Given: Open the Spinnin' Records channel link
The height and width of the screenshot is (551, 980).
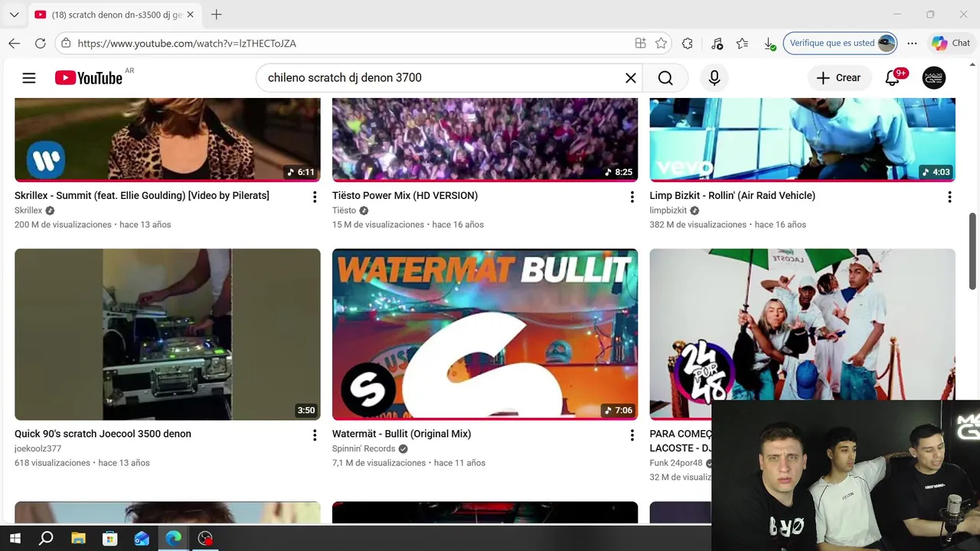Looking at the screenshot, I should pos(364,448).
